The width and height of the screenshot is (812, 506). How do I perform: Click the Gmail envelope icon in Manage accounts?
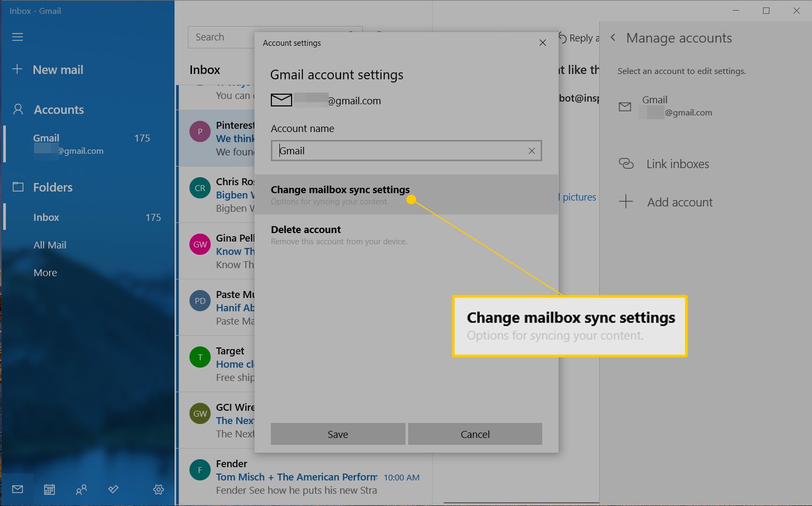[625, 107]
